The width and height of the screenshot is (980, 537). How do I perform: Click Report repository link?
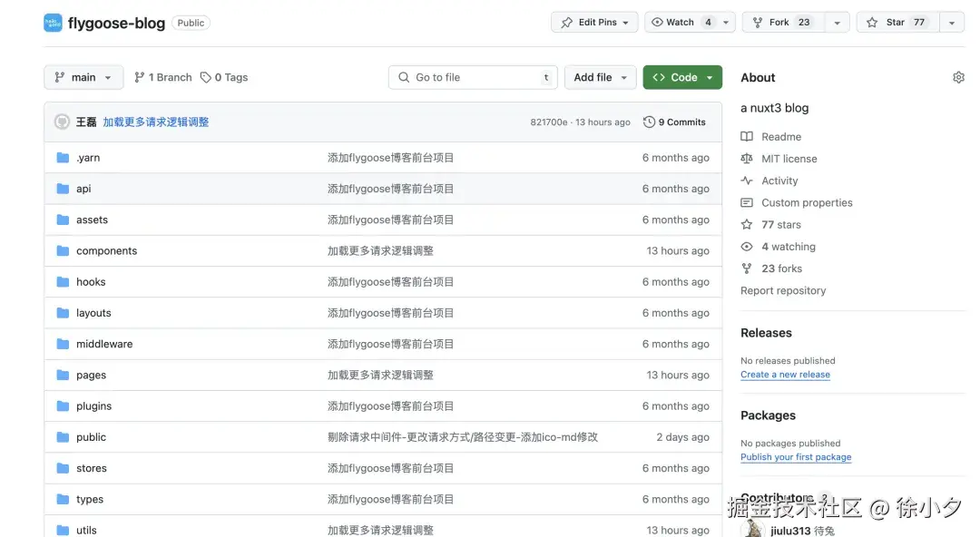(783, 290)
